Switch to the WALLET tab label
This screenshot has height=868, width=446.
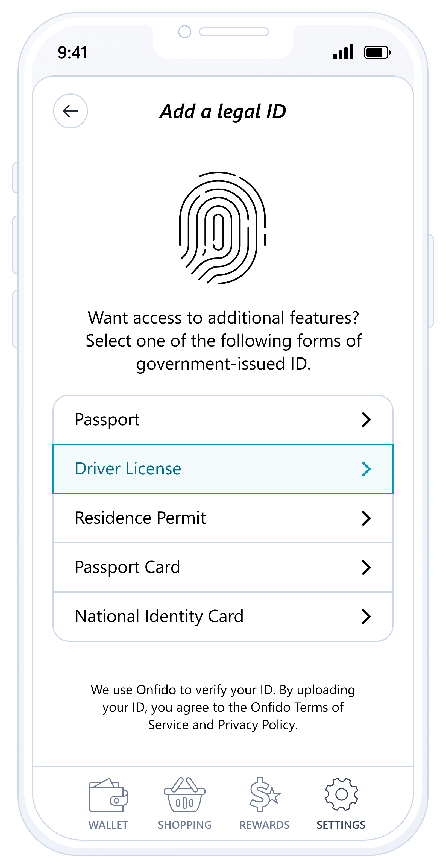(108, 825)
